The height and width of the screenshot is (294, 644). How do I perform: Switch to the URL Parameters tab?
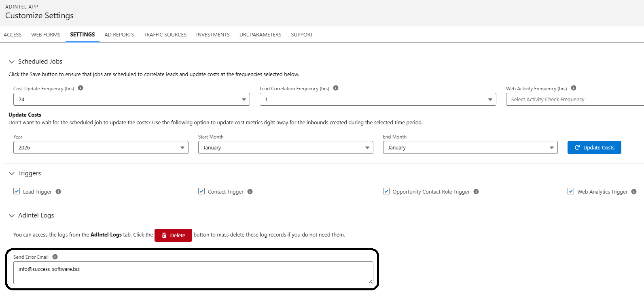point(260,34)
